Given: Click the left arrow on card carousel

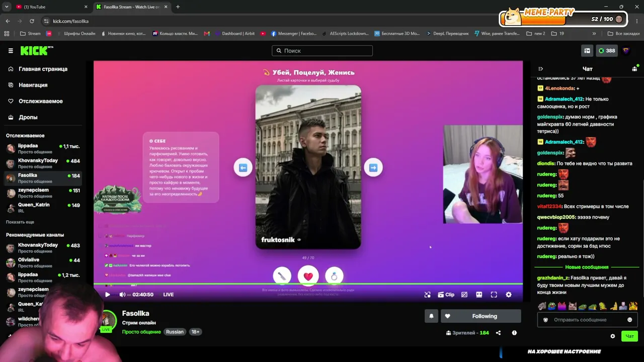Looking at the screenshot, I should [243, 167].
